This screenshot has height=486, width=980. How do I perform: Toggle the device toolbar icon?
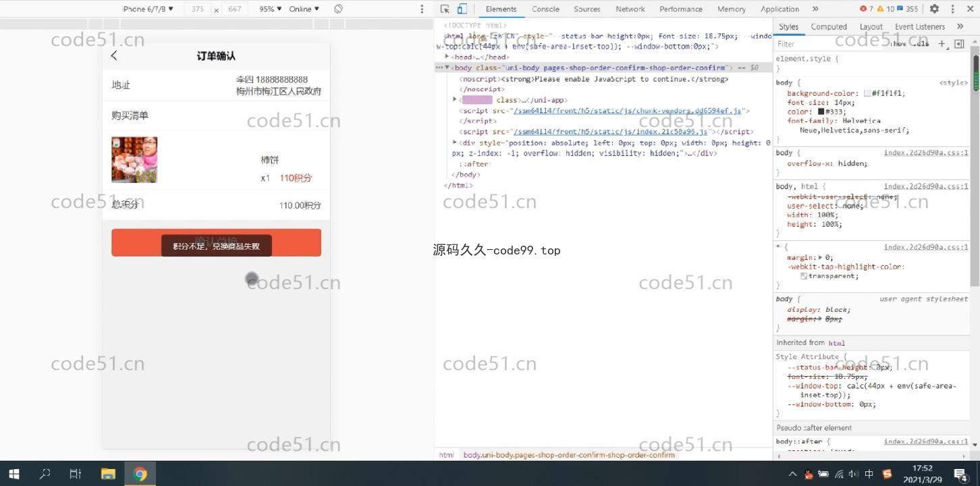(x=462, y=9)
